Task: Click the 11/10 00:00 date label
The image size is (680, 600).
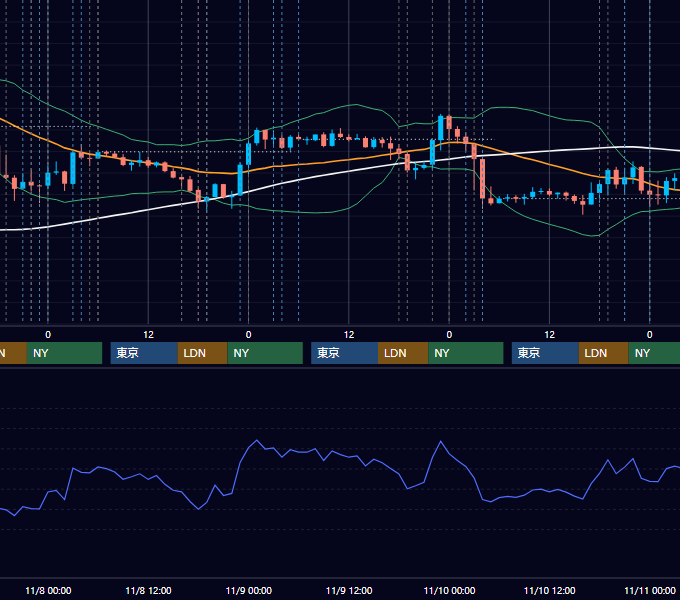Action: (449, 590)
